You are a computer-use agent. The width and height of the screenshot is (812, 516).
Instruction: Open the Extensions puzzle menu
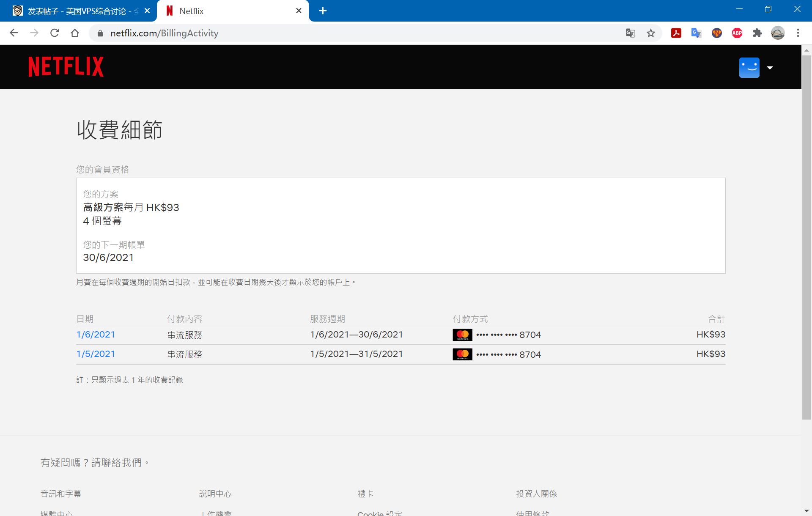(x=757, y=33)
